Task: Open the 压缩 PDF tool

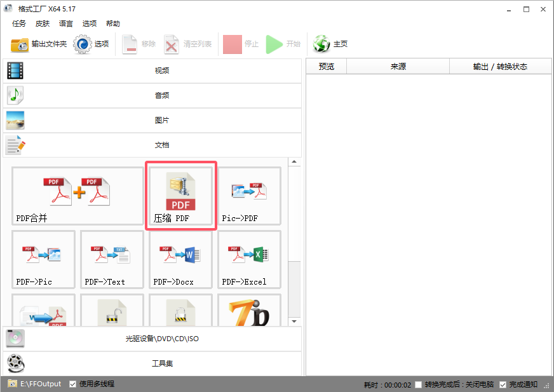Action: pyautogui.click(x=180, y=194)
